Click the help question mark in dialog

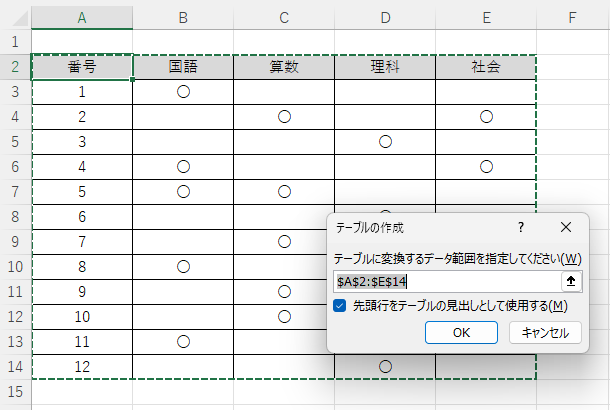(x=521, y=228)
